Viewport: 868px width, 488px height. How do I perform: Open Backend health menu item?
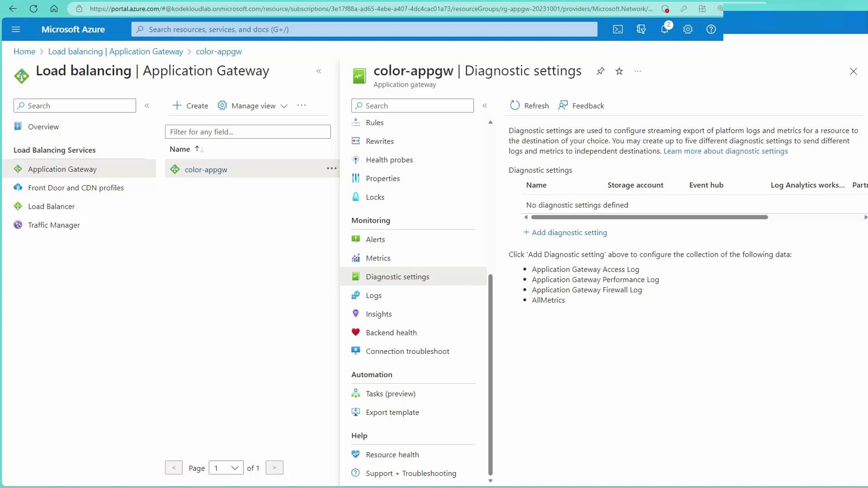coord(391,333)
